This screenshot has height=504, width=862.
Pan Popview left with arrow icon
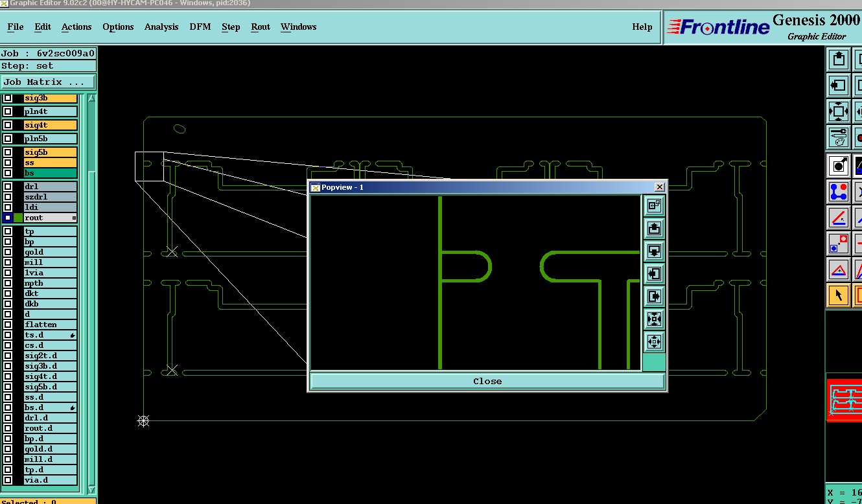coord(654,273)
